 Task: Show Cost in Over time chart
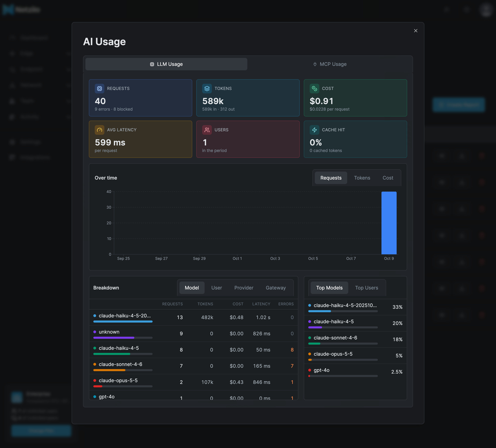click(388, 178)
